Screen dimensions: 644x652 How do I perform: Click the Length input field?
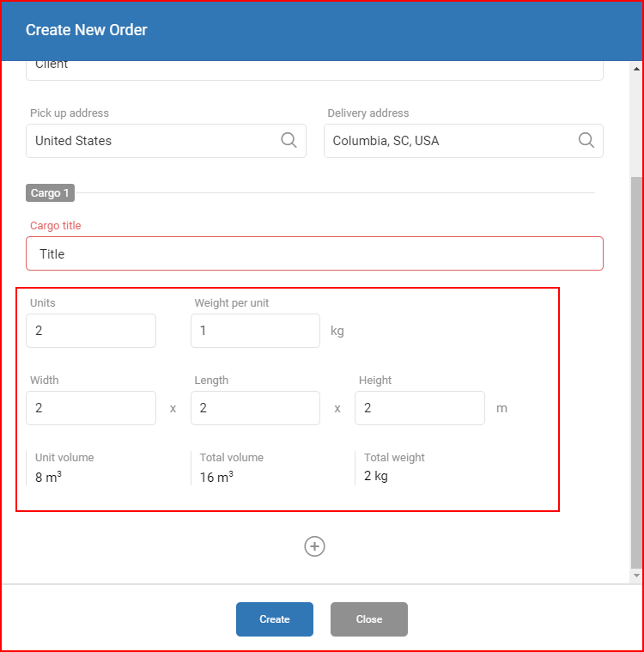(255, 408)
